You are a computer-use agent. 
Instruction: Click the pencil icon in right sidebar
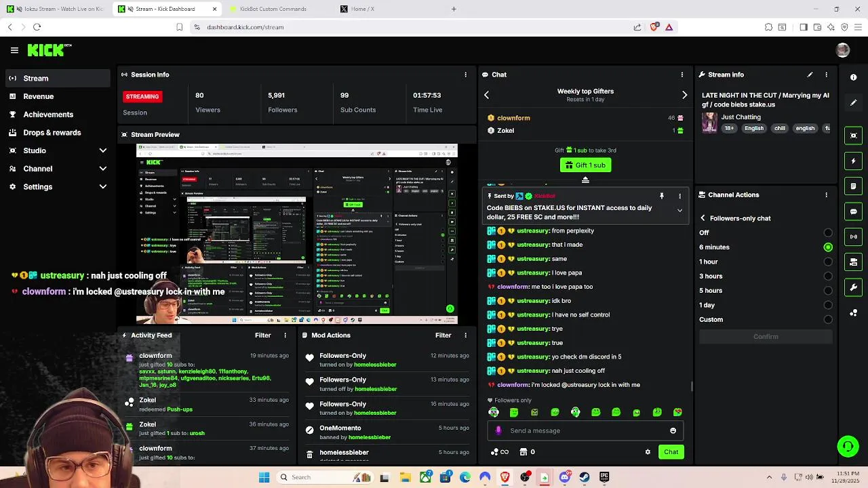[x=854, y=102]
